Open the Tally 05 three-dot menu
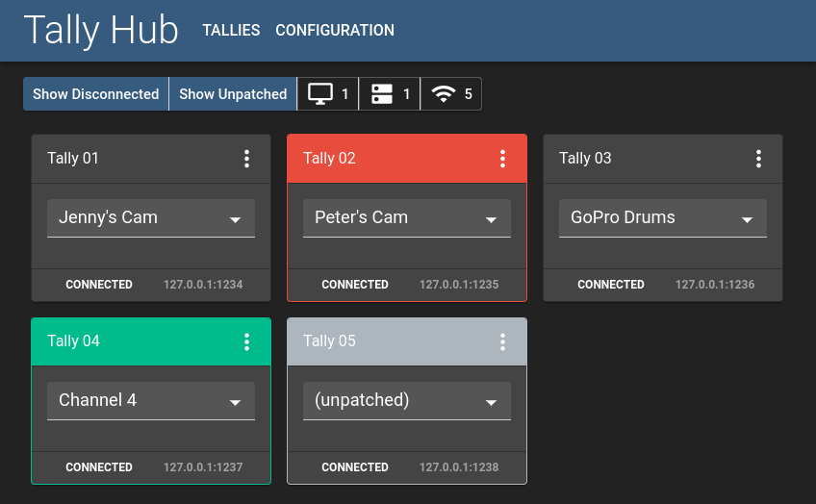816x504 pixels. point(502,341)
